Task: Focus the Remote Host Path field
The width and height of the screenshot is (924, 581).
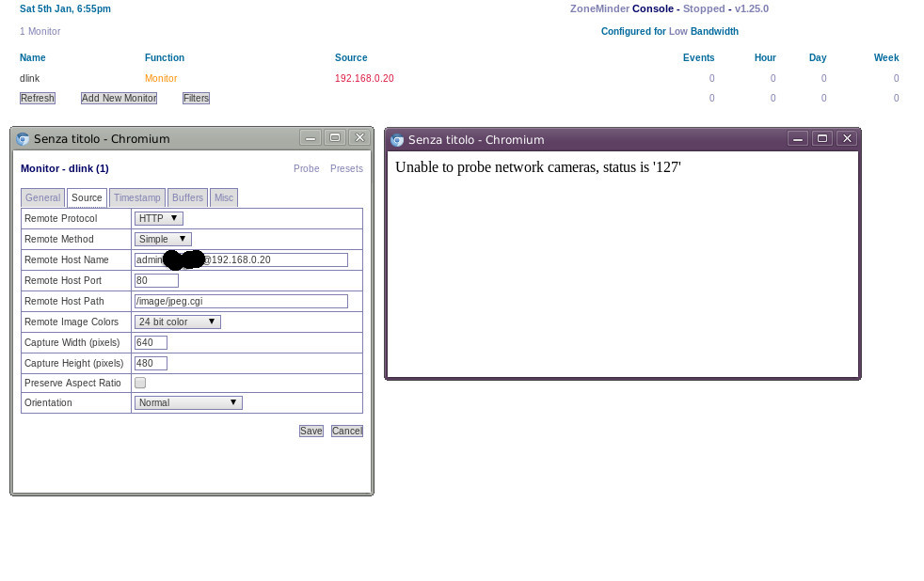Action: point(241,302)
